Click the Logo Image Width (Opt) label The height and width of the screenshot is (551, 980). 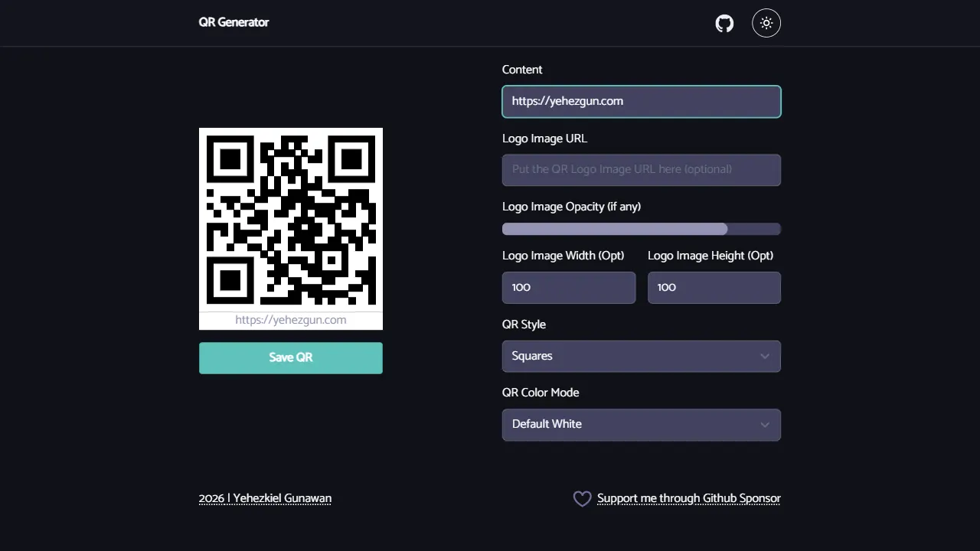[563, 256]
